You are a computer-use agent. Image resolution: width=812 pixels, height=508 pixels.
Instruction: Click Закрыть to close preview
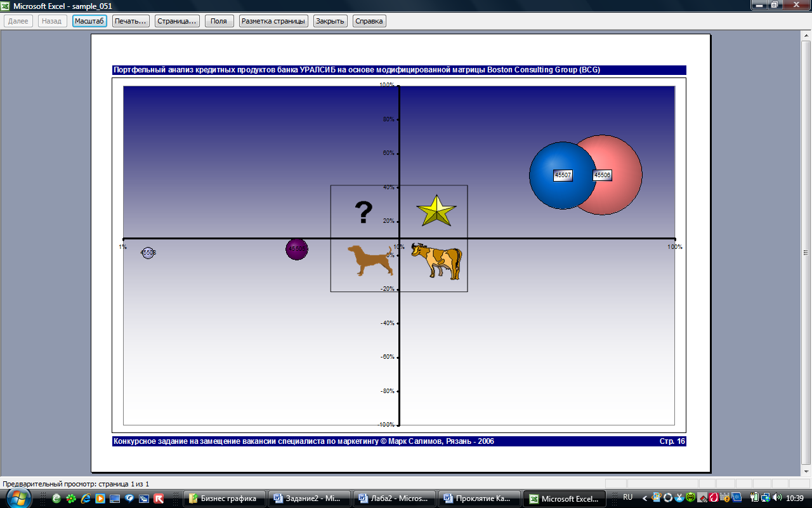tap(330, 21)
